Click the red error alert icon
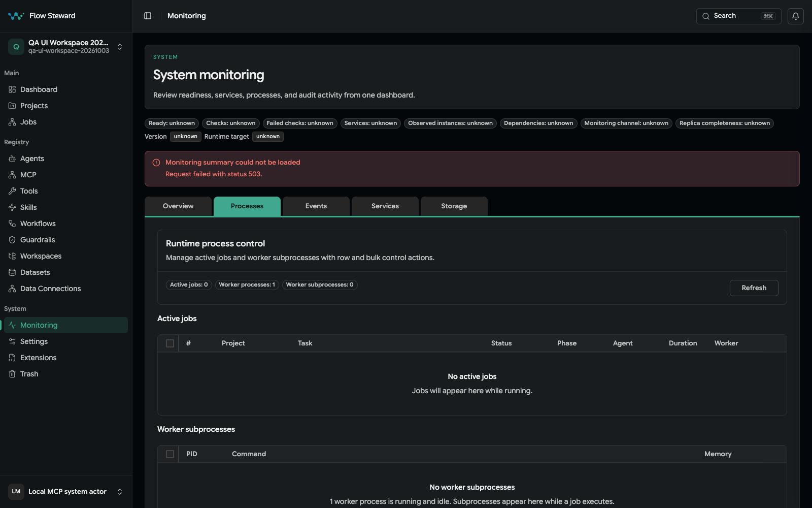 [156, 163]
